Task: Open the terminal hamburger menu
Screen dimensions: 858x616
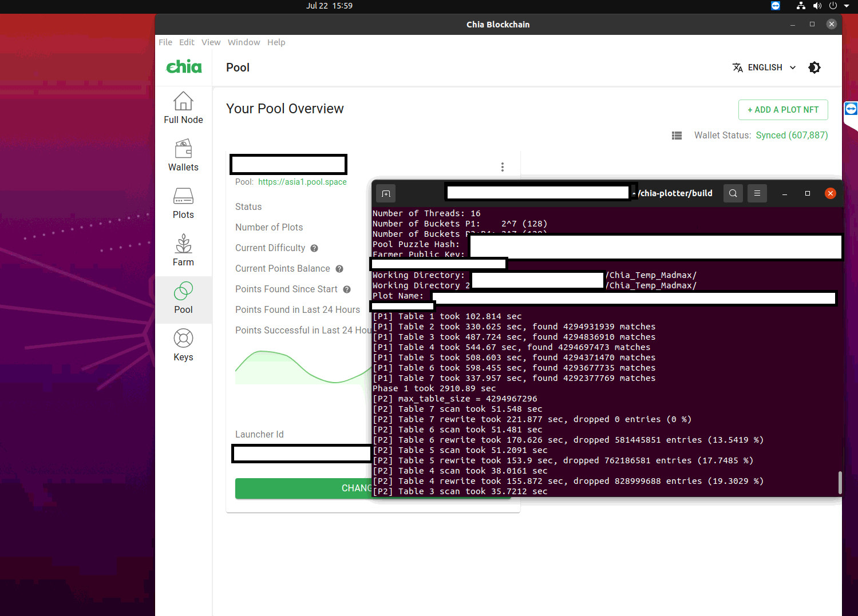Action: pyautogui.click(x=757, y=193)
